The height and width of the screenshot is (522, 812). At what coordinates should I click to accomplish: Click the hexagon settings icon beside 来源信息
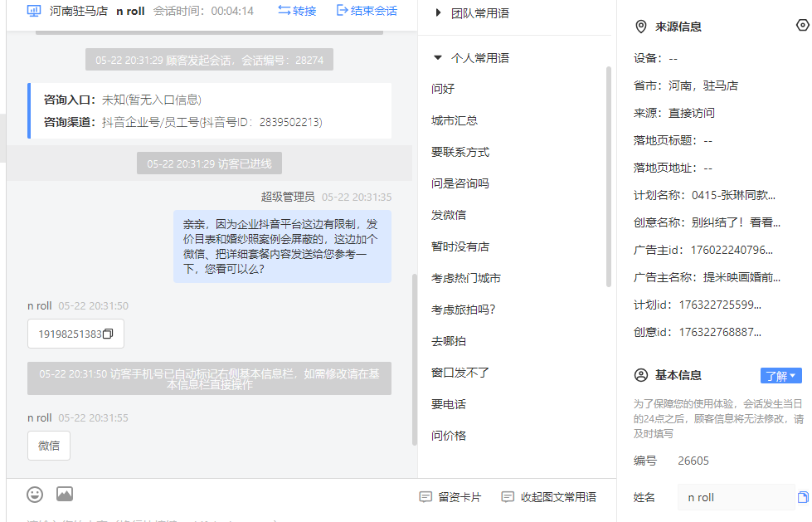click(x=803, y=26)
